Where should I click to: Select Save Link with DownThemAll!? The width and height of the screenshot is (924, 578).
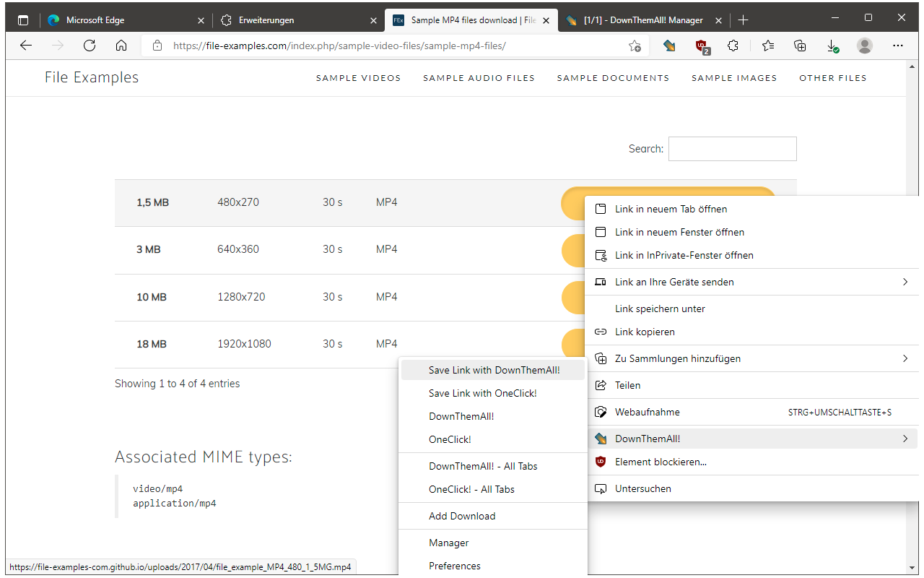[x=493, y=370]
